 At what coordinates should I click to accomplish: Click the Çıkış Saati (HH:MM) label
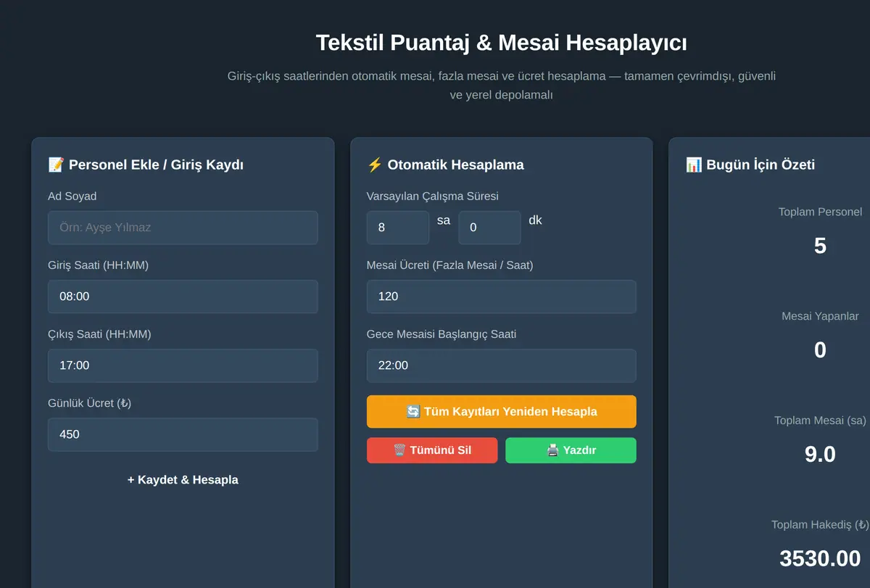[99, 334]
